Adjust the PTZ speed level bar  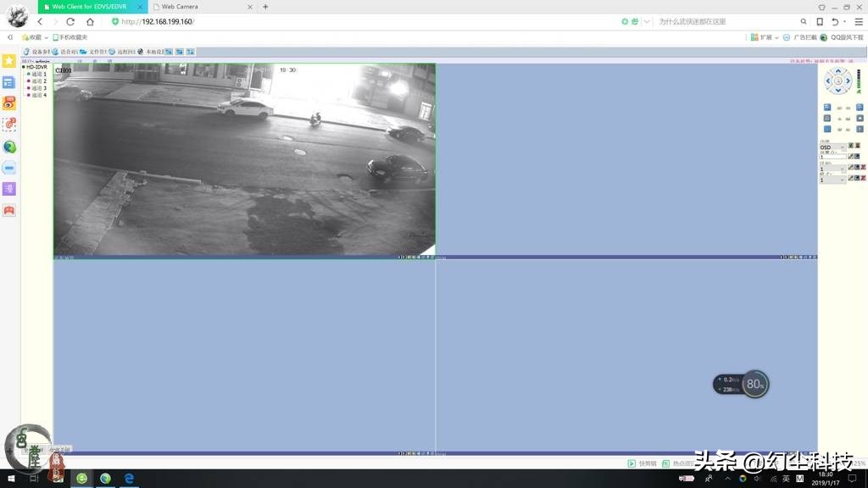(x=859, y=80)
